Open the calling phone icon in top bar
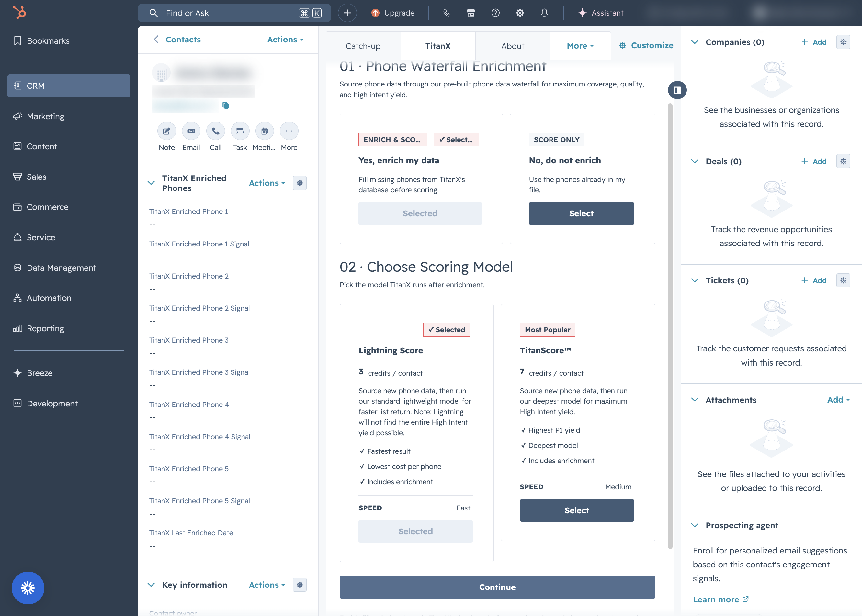862x616 pixels. (x=447, y=13)
